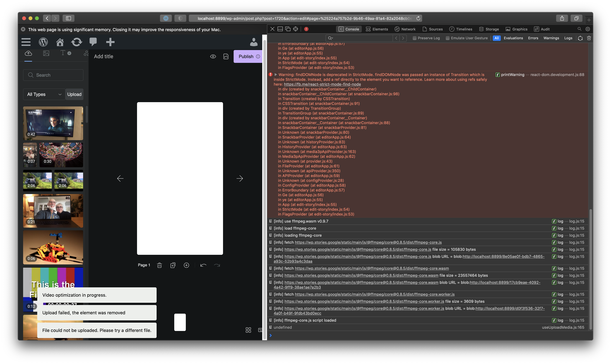Enable the Preserve Log checkbox
Image resolution: width=611 pixels, height=364 pixels.
pyautogui.click(x=414, y=38)
